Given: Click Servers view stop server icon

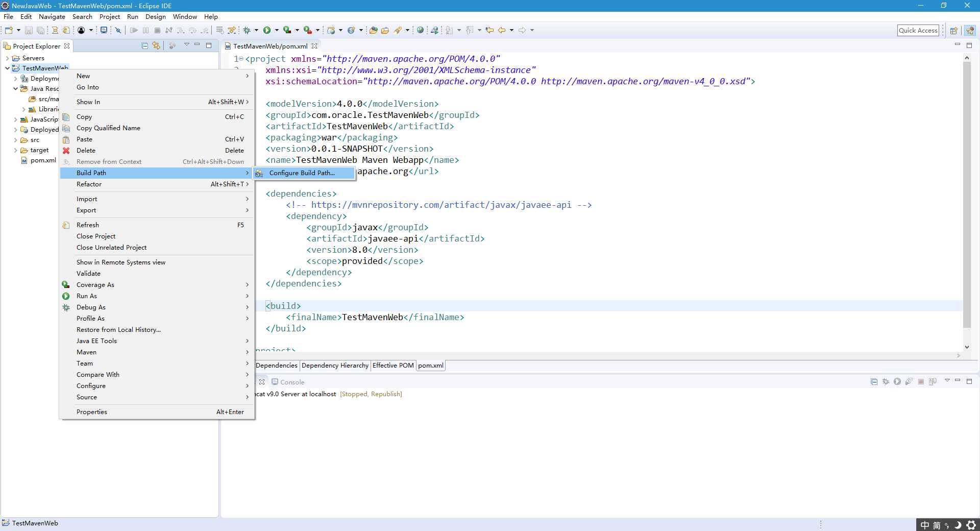Looking at the screenshot, I should 921,381.
